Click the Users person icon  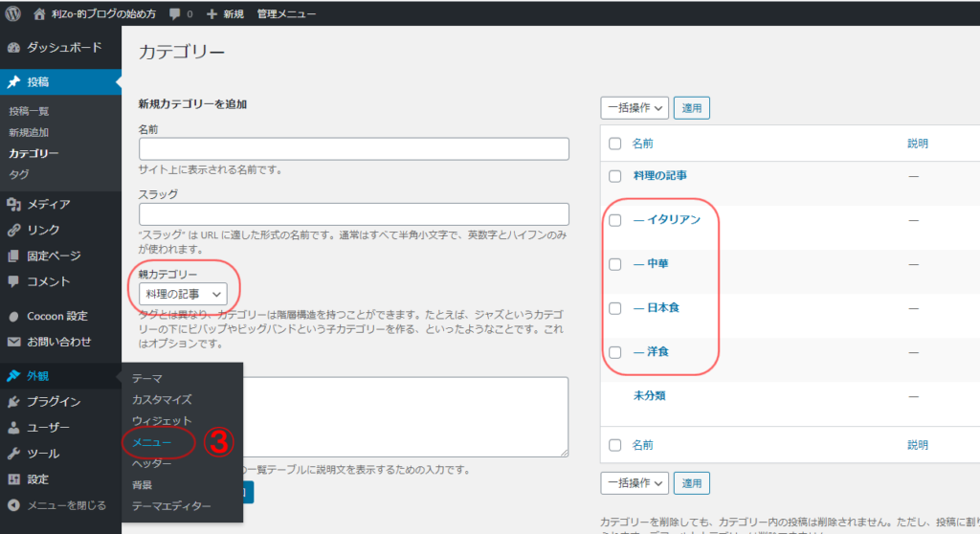pyautogui.click(x=14, y=428)
